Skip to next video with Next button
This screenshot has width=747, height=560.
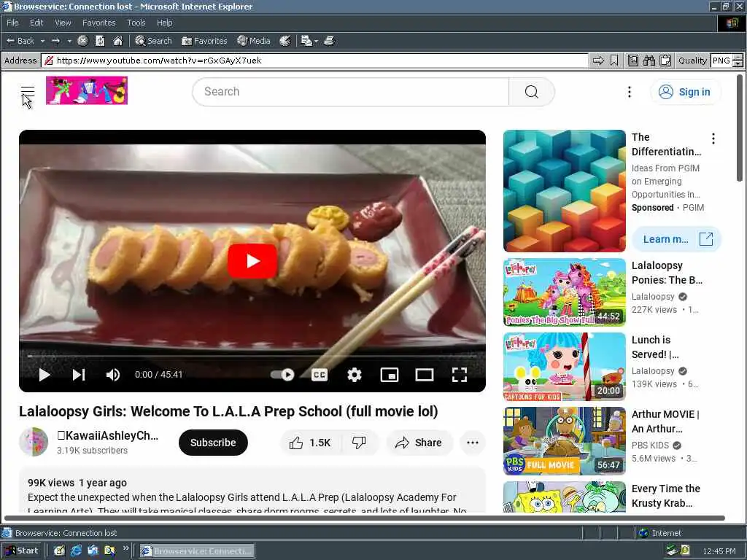(79, 375)
